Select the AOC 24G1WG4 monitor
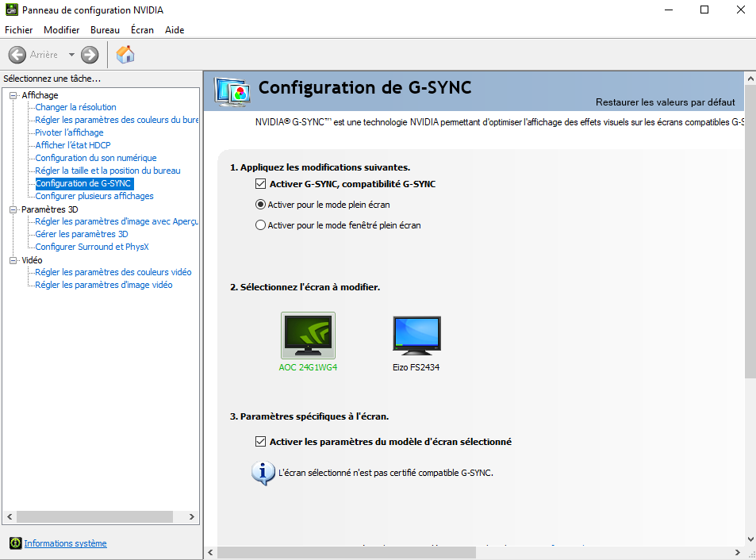The image size is (756, 560). tap(308, 342)
